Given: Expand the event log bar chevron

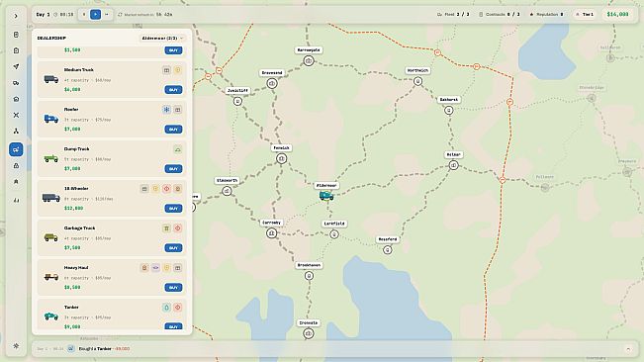Looking at the screenshot, I should tap(628, 349).
